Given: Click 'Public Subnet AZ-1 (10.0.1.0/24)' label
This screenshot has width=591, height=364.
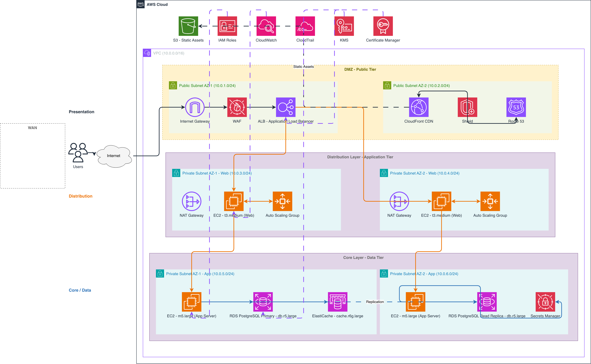Looking at the screenshot, I should (x=207, y=86).
